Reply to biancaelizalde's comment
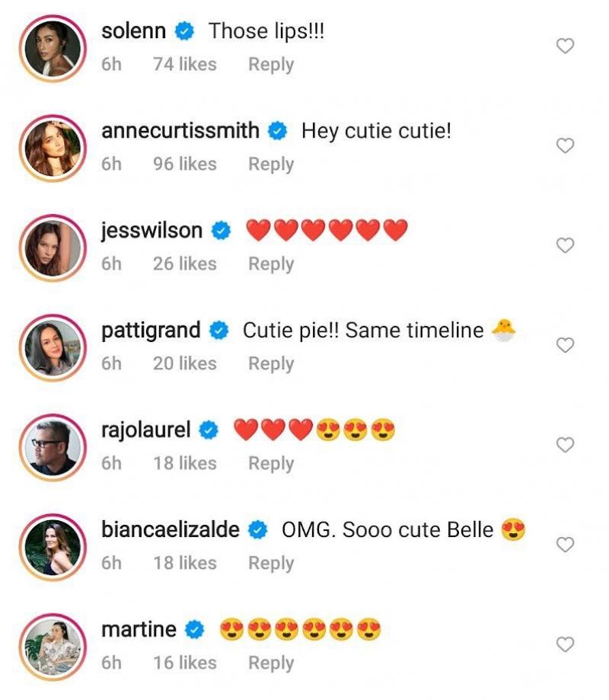Screen dimensions: 609x700 270,563
